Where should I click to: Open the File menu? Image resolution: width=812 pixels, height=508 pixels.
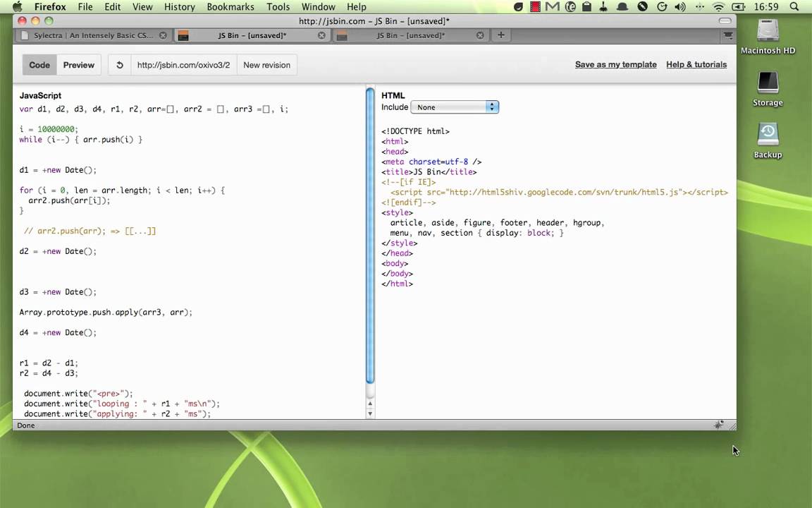(x=85, y=7)
